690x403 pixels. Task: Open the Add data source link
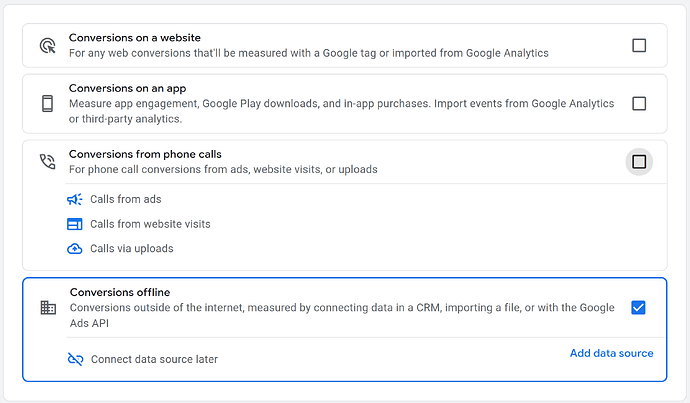pos(611,353)
